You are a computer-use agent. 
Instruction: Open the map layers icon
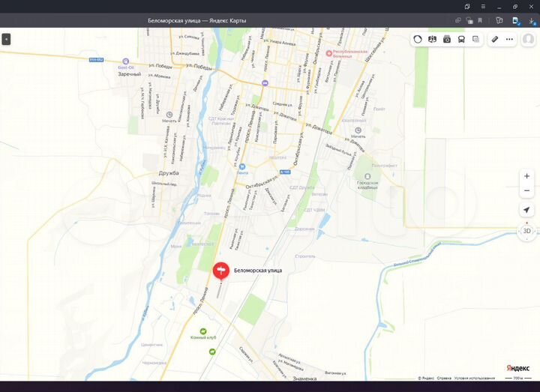point(475,39)
